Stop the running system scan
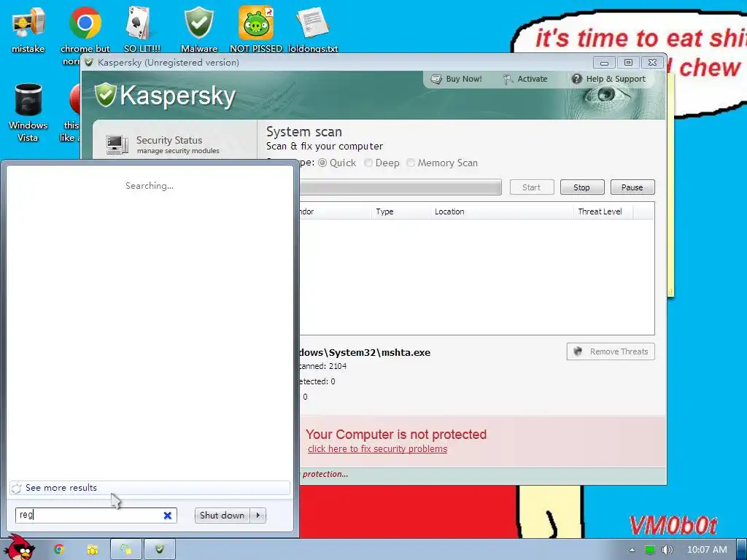Viewport: 747px width, 560px height. pyautogui.click(x=582, y=187)
